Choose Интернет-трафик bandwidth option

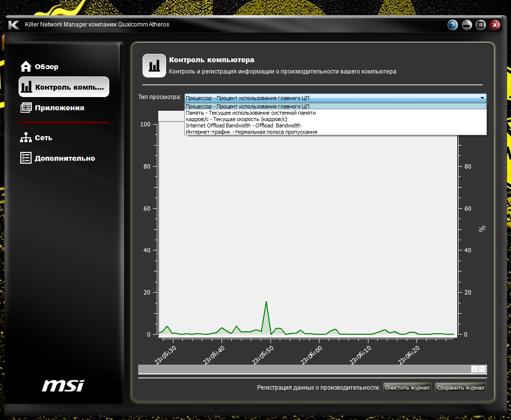251,132
